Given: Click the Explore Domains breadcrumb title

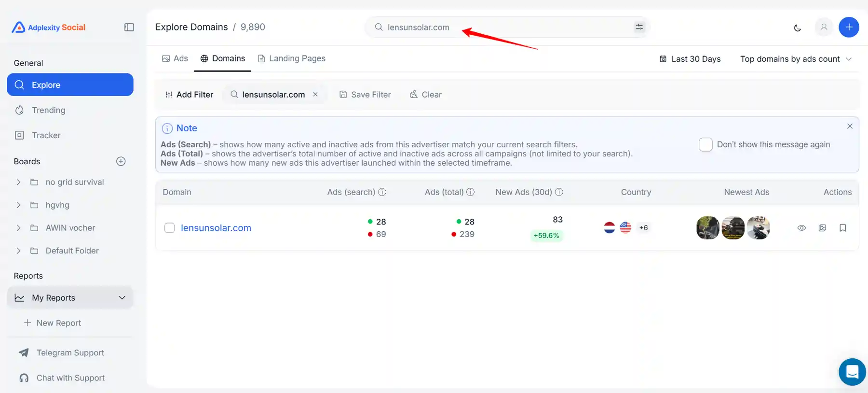Looking at the screenshot, I should tap(191, 27).
